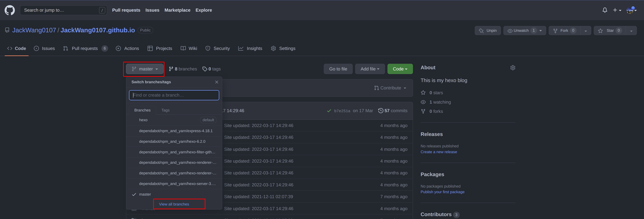Switch to the hexo default branch

point(174,120)
